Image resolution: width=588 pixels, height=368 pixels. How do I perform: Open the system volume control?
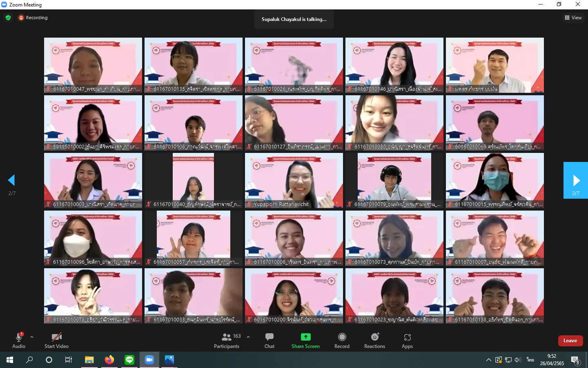pos(518,360)
